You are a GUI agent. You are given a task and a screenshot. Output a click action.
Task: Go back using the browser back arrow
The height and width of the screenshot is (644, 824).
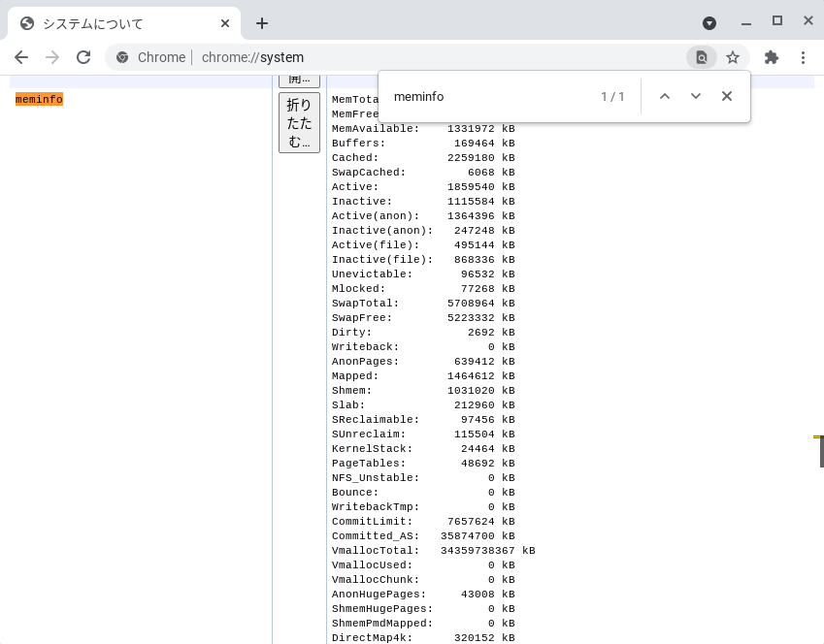pyautogui.click(x=21, y=57)
